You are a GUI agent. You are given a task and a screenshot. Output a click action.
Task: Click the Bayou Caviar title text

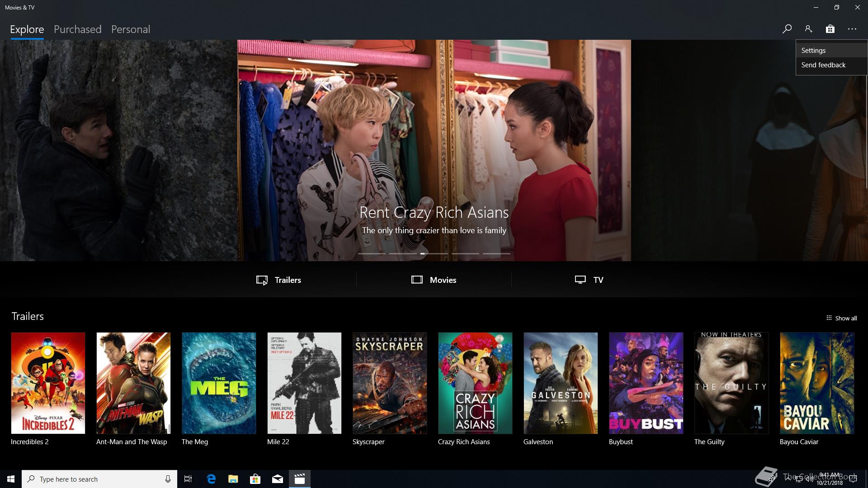(x=799, y=442)
